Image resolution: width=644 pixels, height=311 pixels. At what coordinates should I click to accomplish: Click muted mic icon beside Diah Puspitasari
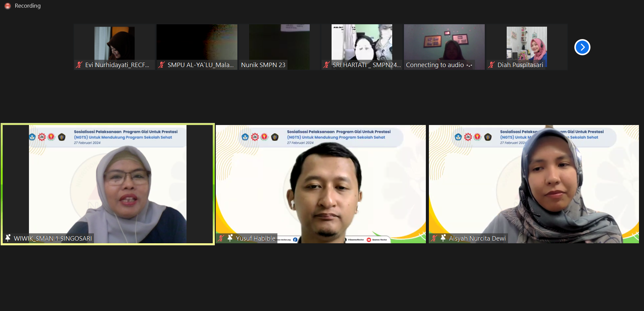point(492,65)
